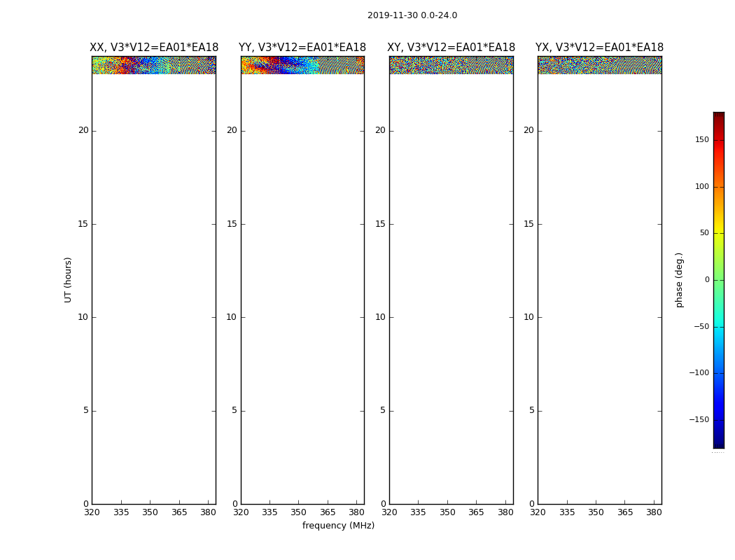Viewport: 735px width, 560px height.
Task: Click the '380' frequency tick of XY panel
Action: coord(505,512)
